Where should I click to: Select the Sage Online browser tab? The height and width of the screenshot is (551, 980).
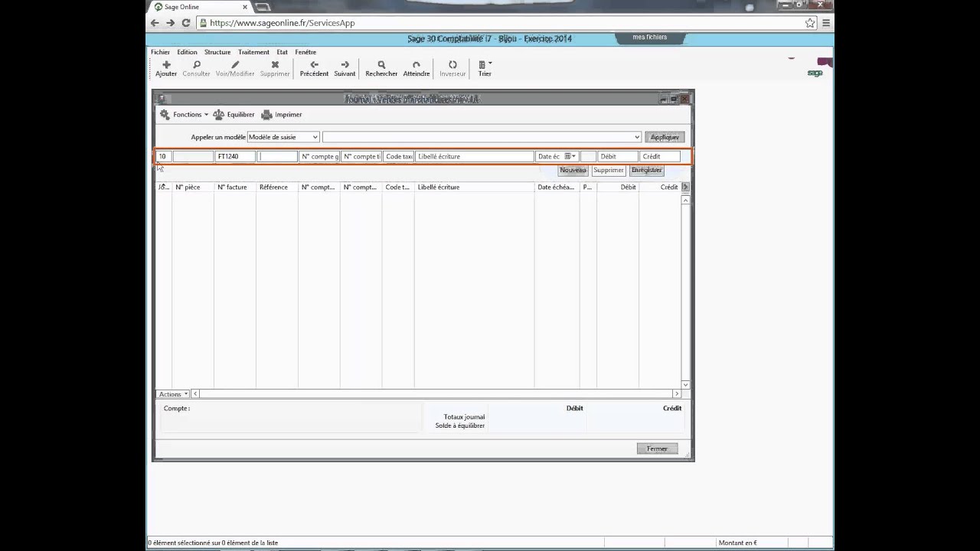[201, 7]
